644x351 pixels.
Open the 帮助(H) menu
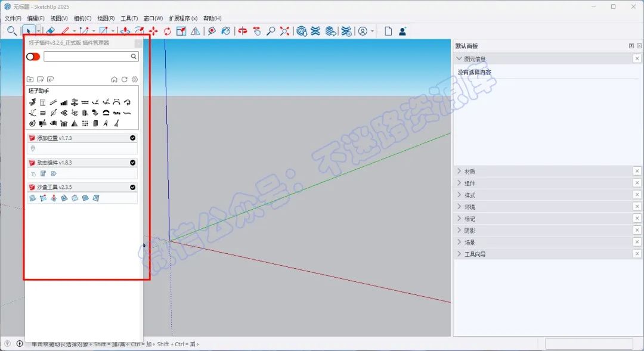[212, 18]
